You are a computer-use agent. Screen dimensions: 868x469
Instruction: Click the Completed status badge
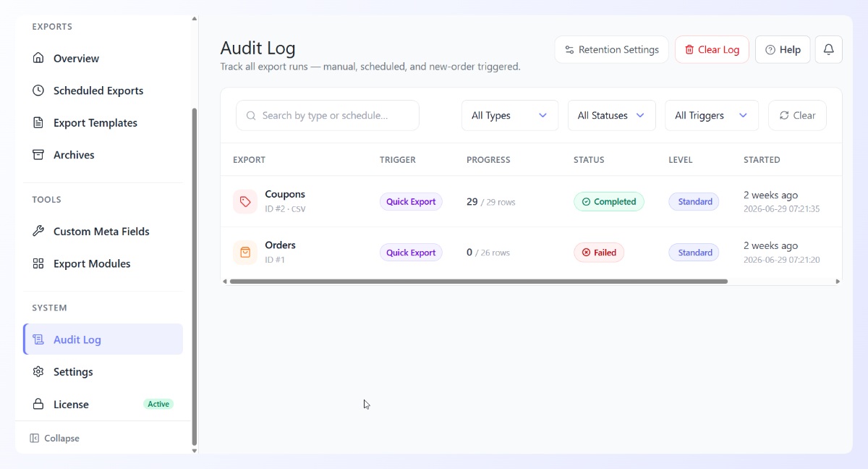[609, 202]
